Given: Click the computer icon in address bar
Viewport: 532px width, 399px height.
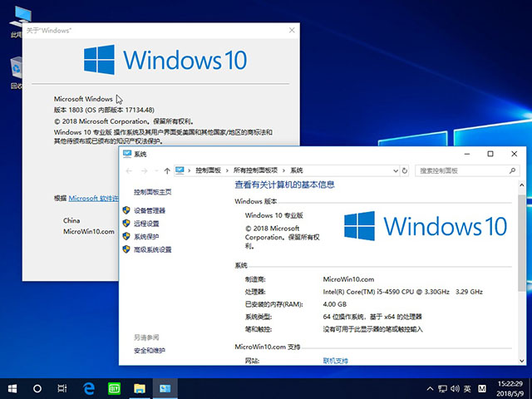Looking at the screenshot, I should pos(180,170).
